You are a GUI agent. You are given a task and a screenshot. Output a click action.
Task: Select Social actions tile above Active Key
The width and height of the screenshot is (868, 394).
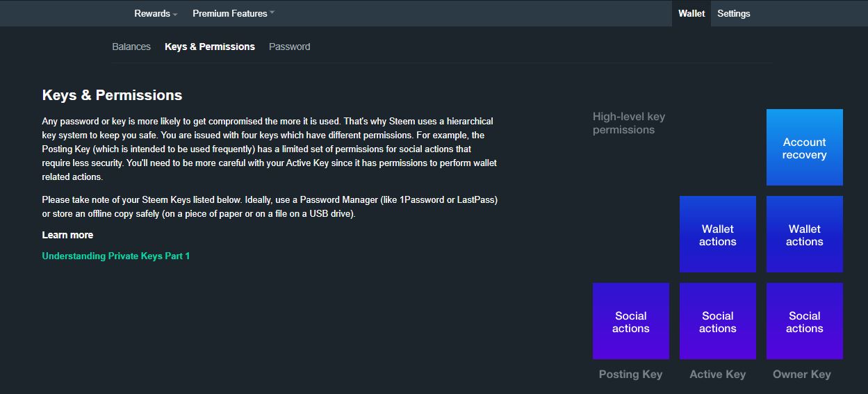point(717,321)
